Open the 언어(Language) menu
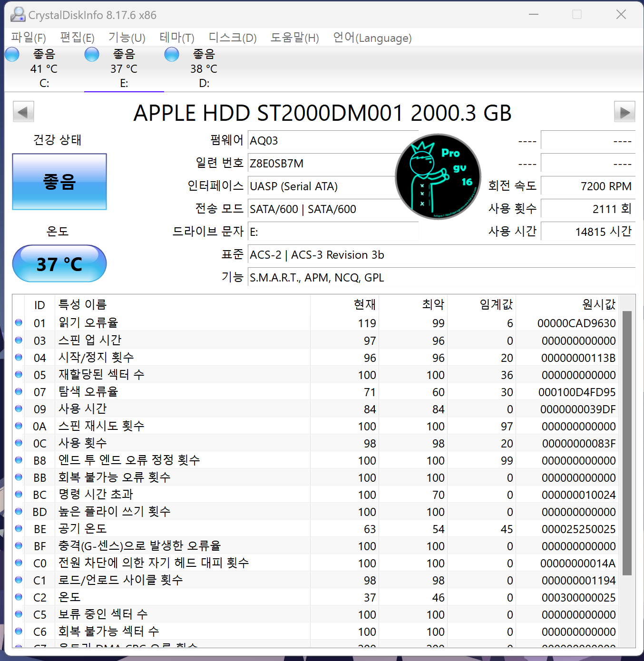 [372, 38]
